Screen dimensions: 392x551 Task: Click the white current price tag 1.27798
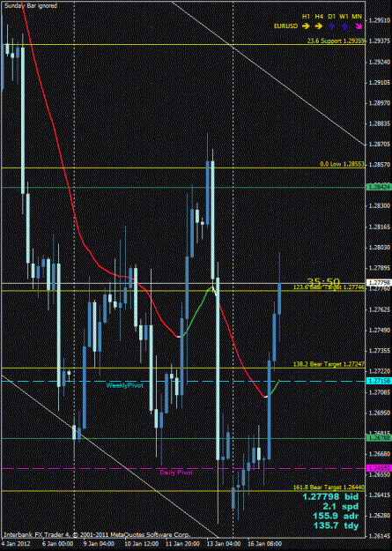click(x=379, y=282)
